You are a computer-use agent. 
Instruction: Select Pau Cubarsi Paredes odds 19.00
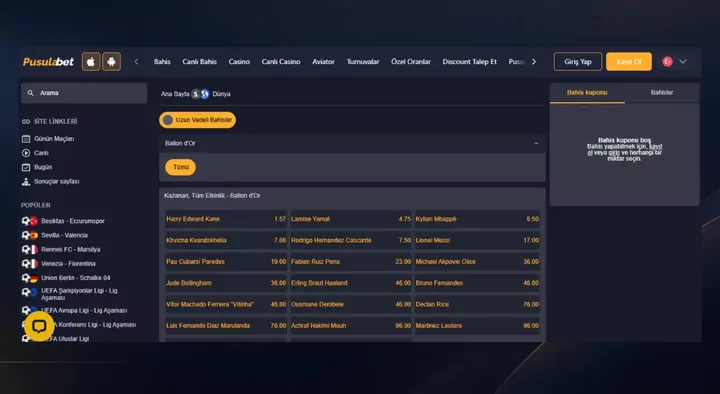click(x=226, y=262)
